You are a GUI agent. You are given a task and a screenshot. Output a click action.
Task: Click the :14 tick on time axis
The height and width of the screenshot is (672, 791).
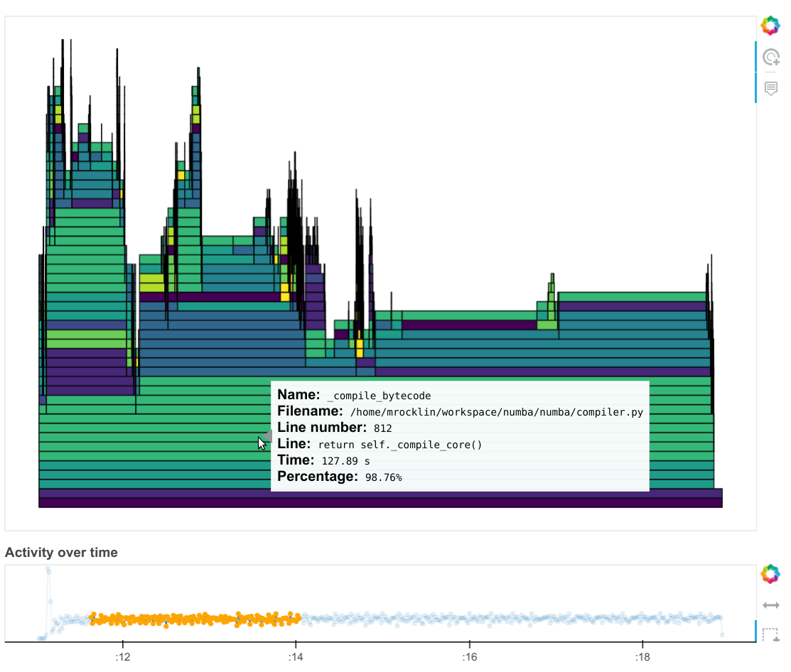(295, 656)
